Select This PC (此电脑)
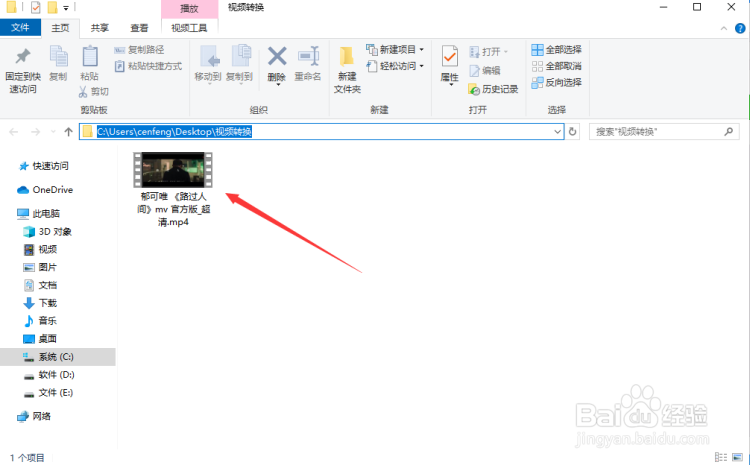The image size is (750, 465). [39, 213]
